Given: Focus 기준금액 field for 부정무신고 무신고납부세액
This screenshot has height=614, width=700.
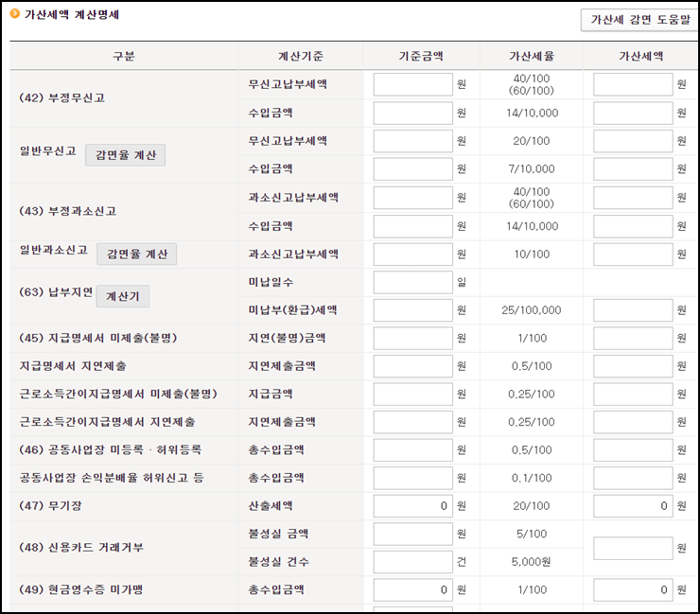Looking at the screenshot, I should [x=413, y=84].
